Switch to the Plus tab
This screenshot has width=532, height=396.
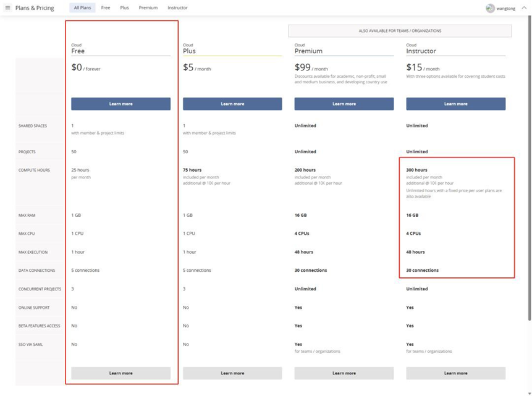click(125, 8)
